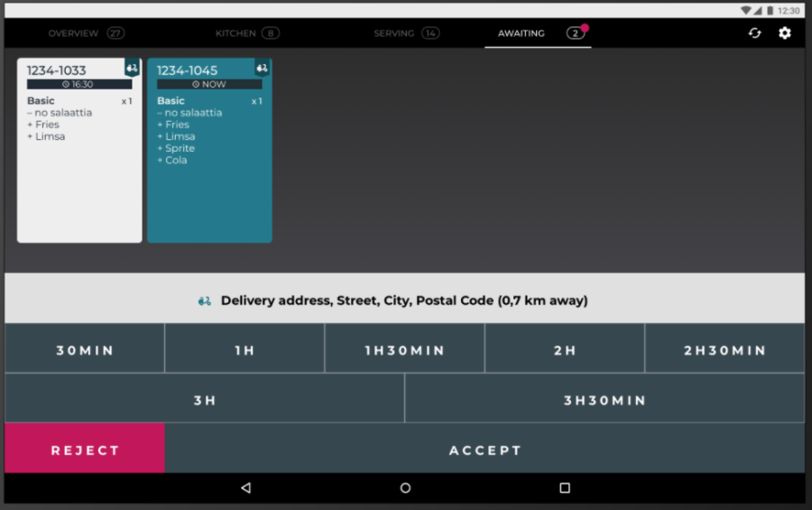
Task: Choose the 1H30MIN preparation time
Action: pyautogui.click(x=404, y=350)
